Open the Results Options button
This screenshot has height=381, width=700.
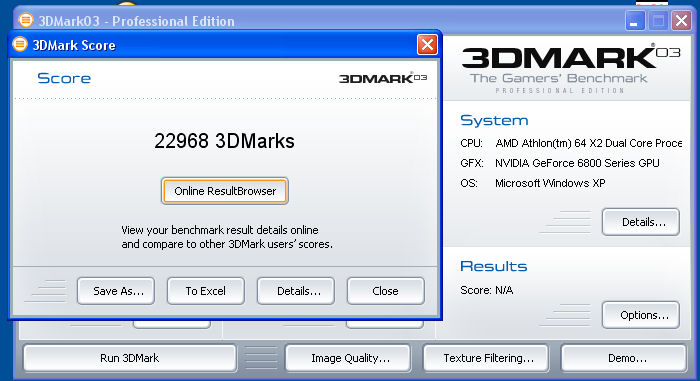[x=641, y=315]
